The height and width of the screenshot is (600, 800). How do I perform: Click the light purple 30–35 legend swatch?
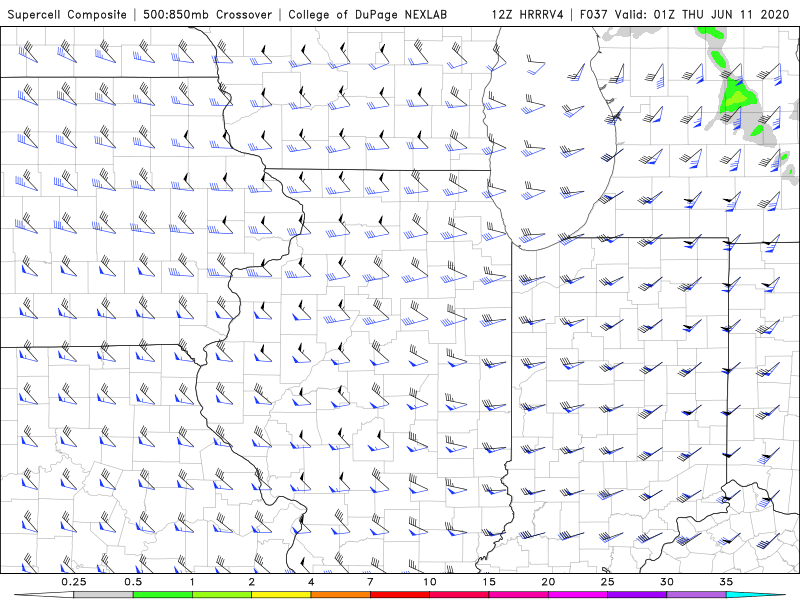[696, 595]
